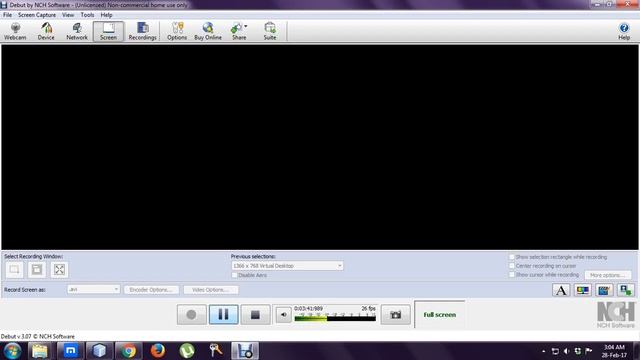This screenshot has height=360, width=640.
Task: Click the volume icon in system tray
Action: pyautogui.click(x=566, y=351)
